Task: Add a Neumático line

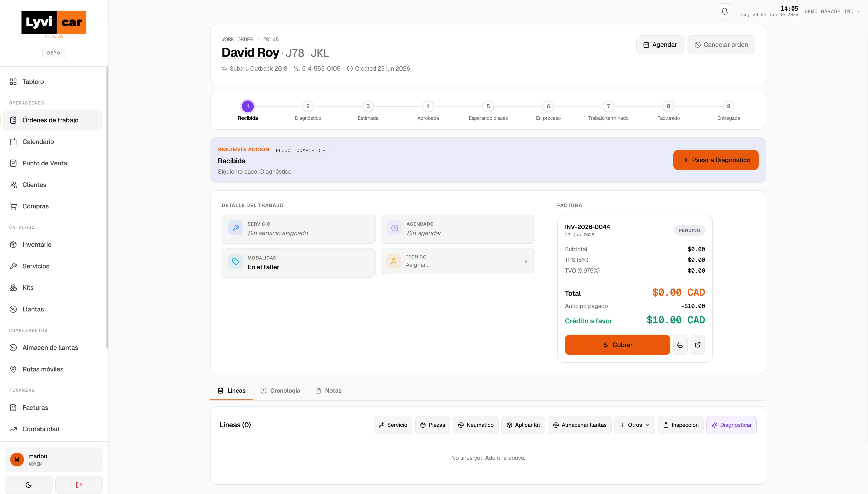Action: [x=476, y=425]
